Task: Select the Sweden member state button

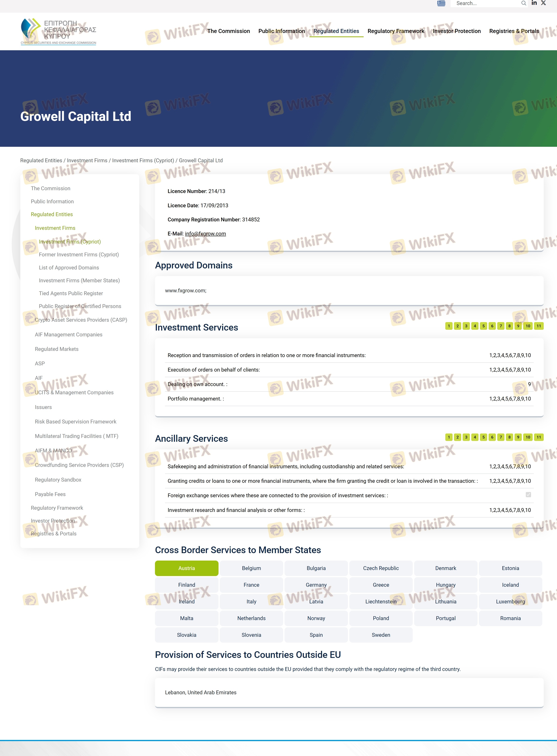Action: click(381, 635)
